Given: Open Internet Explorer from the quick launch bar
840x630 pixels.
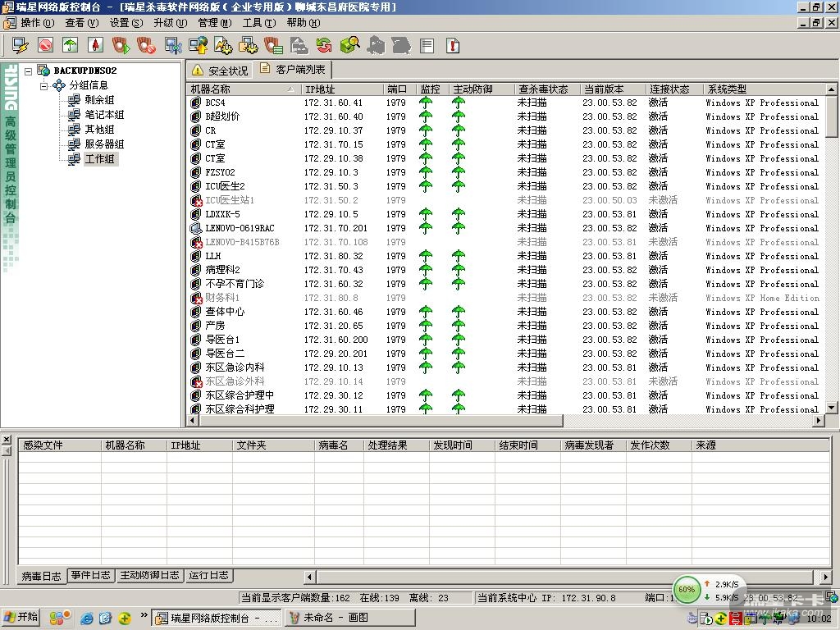Looking at the screenshot, I should point(86,619).
